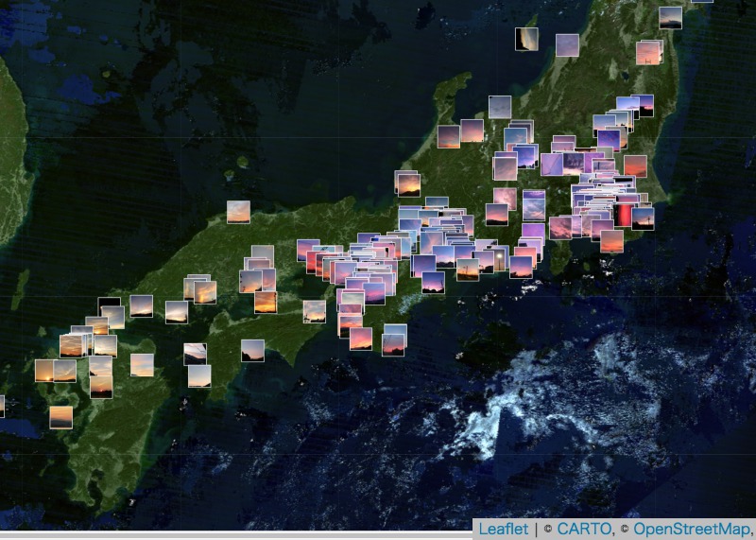Open the bright red photo near Tokyo
Image resolution: width=756 pixels, height=540 pixels.
[623, 216]
